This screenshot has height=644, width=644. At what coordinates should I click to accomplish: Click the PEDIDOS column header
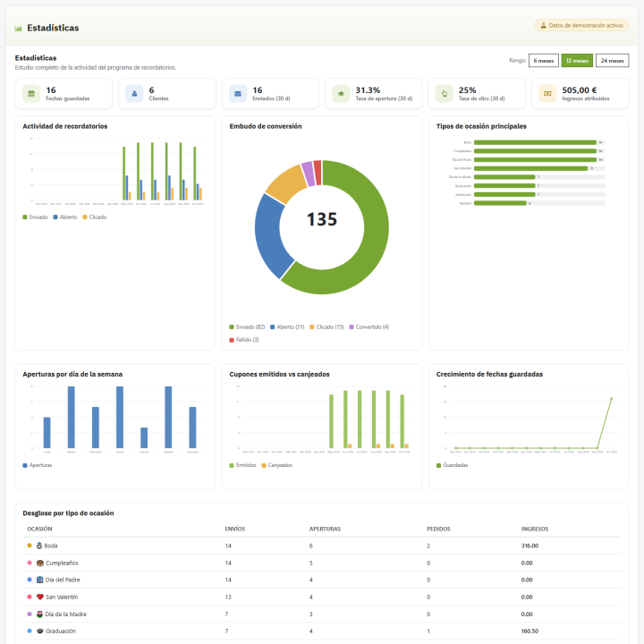click(x=438, y=529)
